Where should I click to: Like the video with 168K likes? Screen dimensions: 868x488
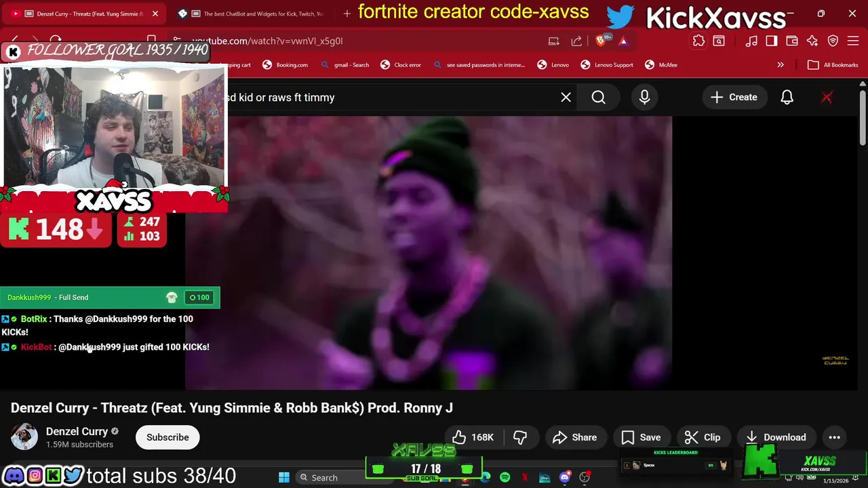473,437
